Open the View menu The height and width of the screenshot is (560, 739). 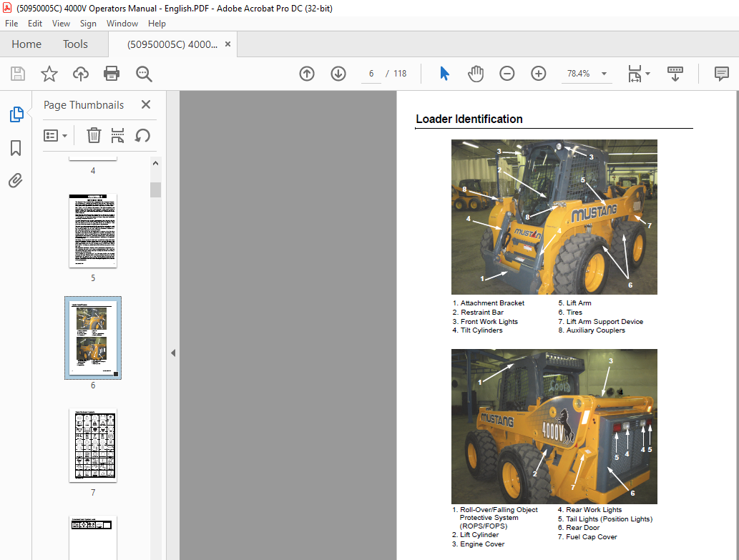61,24
